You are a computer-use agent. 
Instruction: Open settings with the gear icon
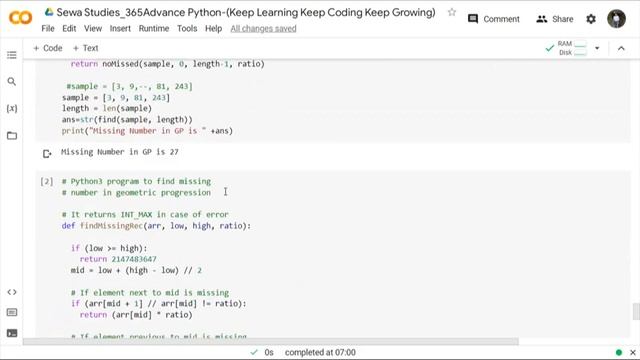pyautogui.click(x=591, y=19)
